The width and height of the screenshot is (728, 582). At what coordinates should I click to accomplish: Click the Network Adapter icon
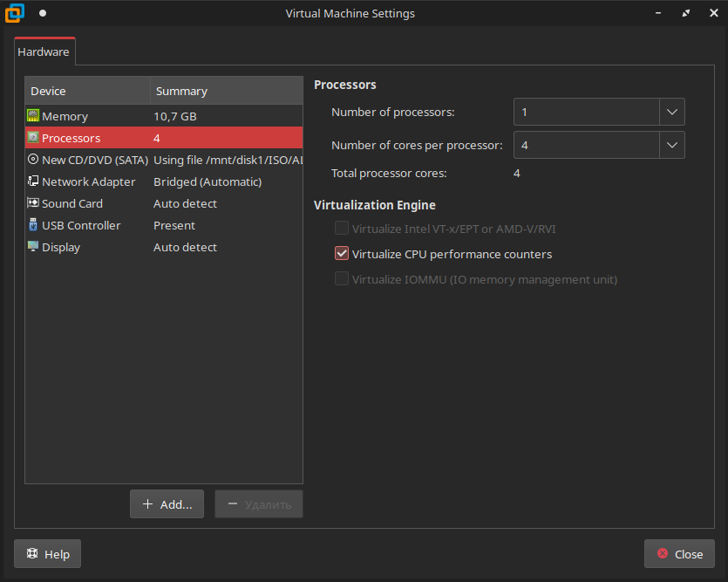(x=33, y=181)
